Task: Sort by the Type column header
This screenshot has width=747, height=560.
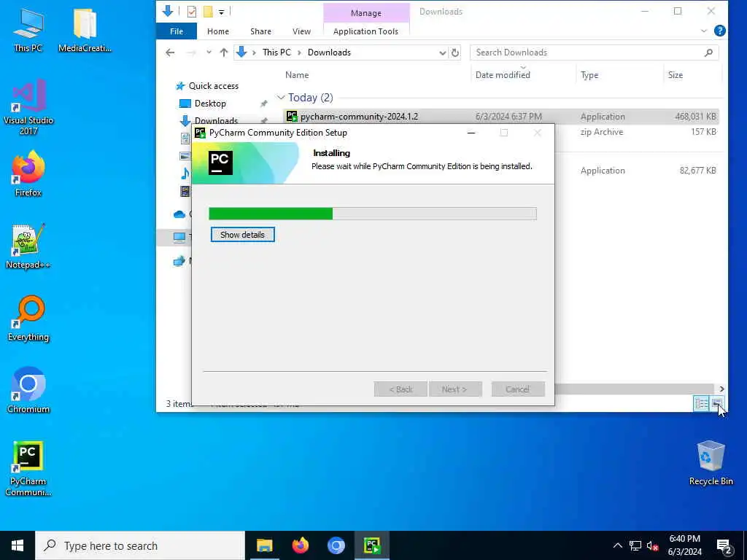Action: coord(589,75)
